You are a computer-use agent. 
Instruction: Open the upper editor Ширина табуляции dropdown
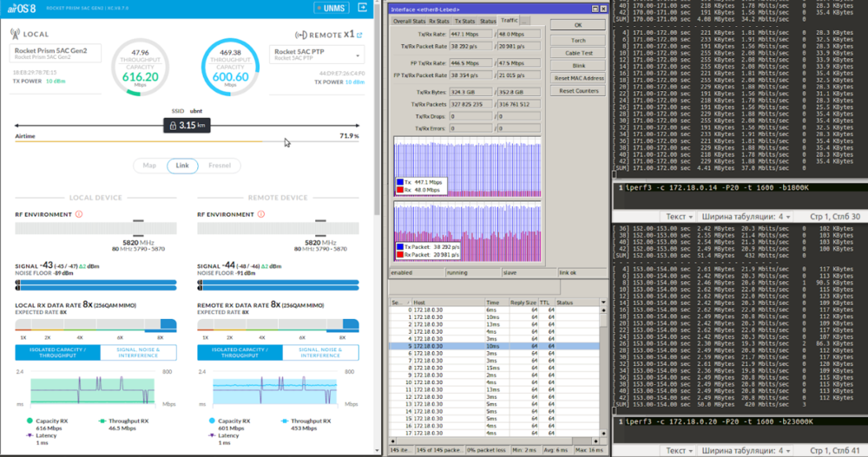click(746, 217)
